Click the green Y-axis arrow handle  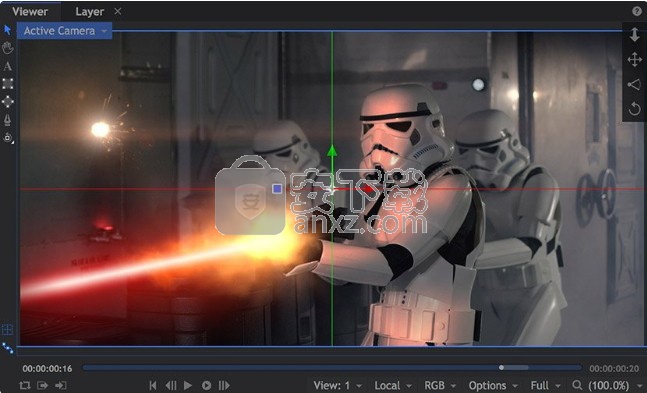[x=332, y=151]
